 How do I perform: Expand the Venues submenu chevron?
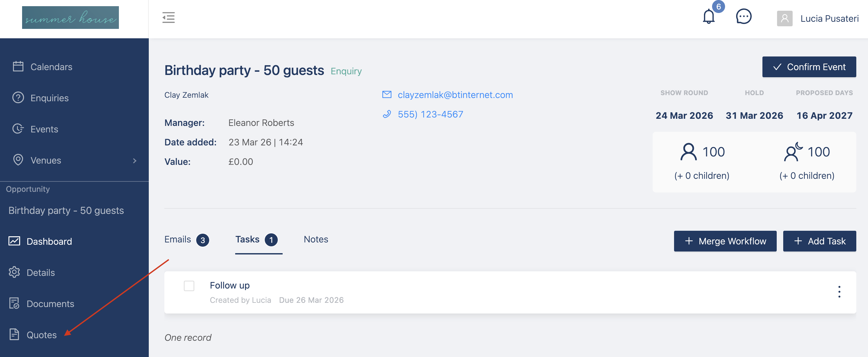pos(135,161)
